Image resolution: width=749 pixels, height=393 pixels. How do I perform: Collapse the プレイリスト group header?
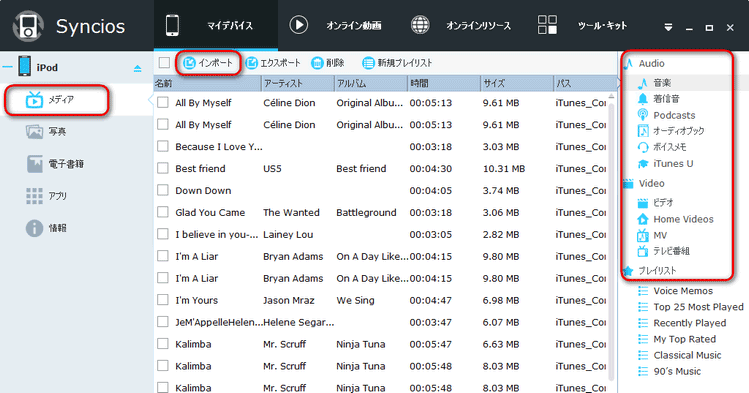pos(650,271)
